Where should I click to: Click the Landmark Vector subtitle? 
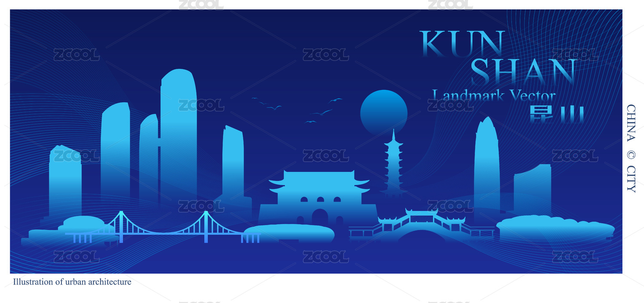[494, 95]
